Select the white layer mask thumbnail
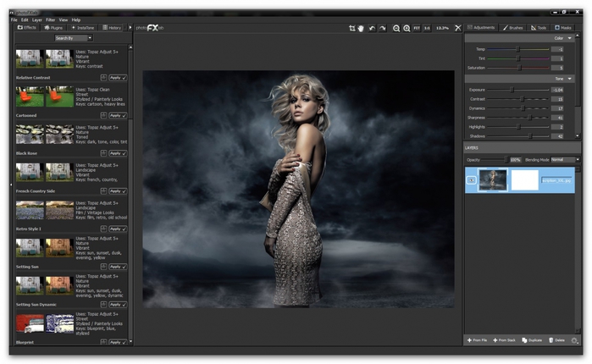This screenshot has width=592, height=364. (x=525, y=180)
